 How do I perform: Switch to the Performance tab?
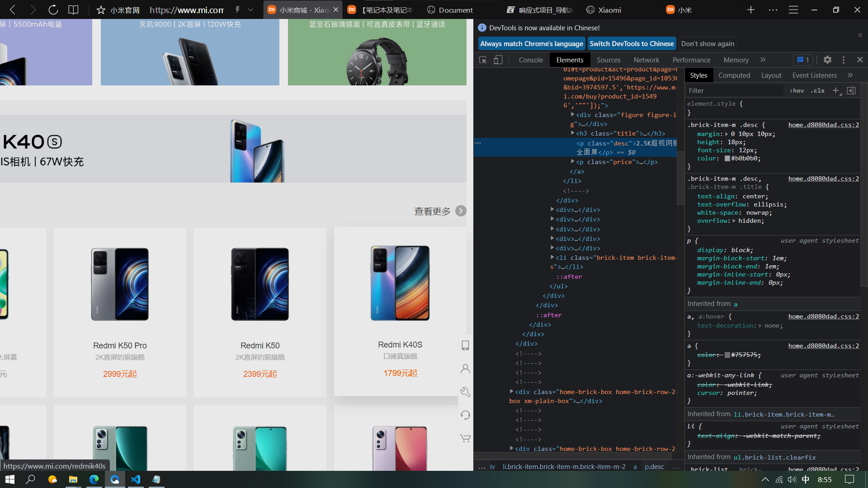691,60
